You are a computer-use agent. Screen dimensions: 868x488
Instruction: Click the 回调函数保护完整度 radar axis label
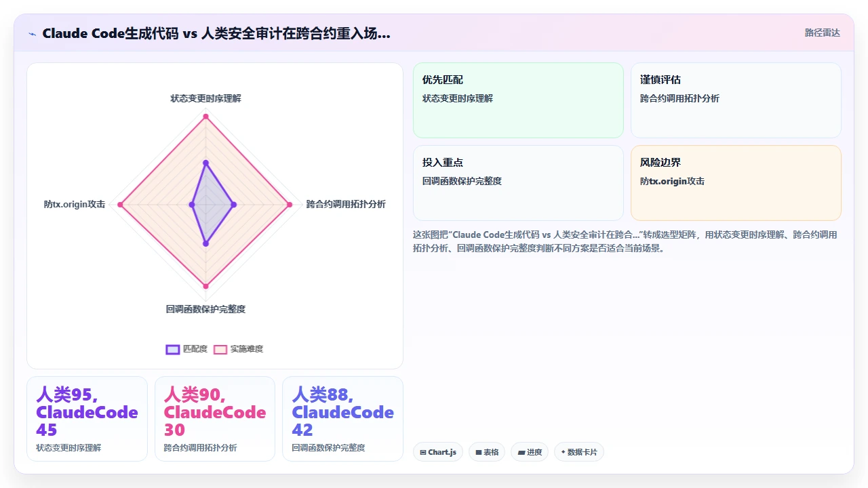(x=205, y=309)
